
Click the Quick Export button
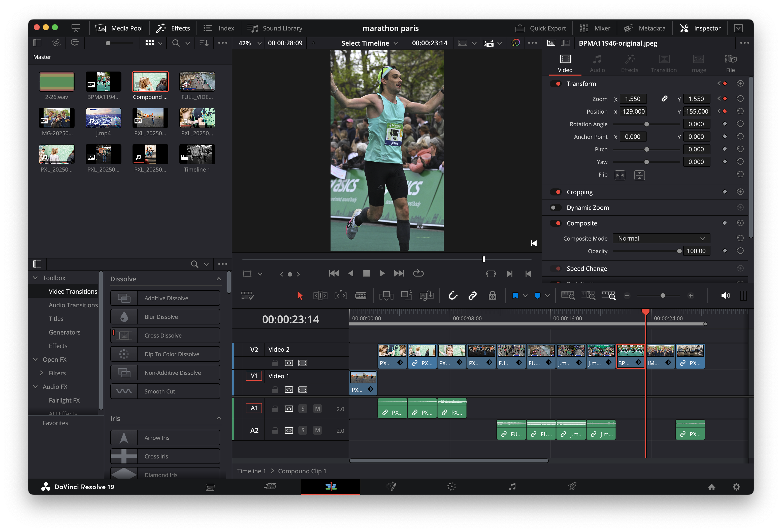(540, 28)
